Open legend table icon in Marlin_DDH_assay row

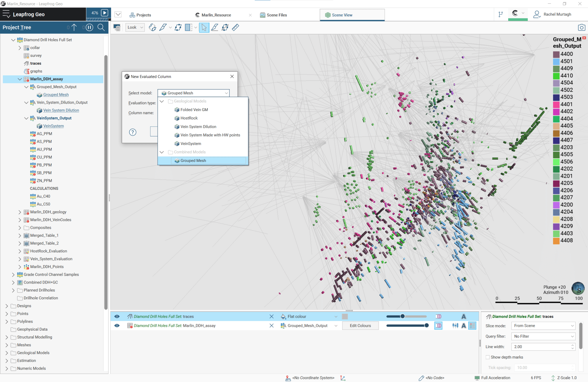point(472,326)
